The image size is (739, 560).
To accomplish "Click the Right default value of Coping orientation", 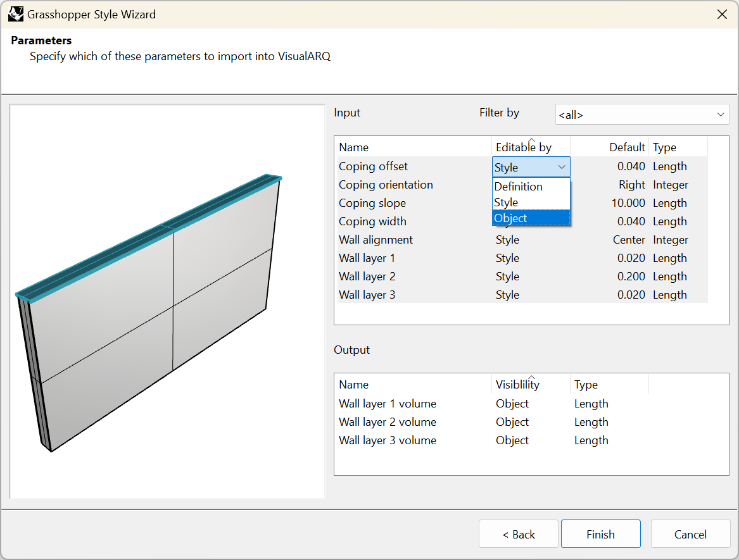I will pyautogui.click(x=632, y=185).
